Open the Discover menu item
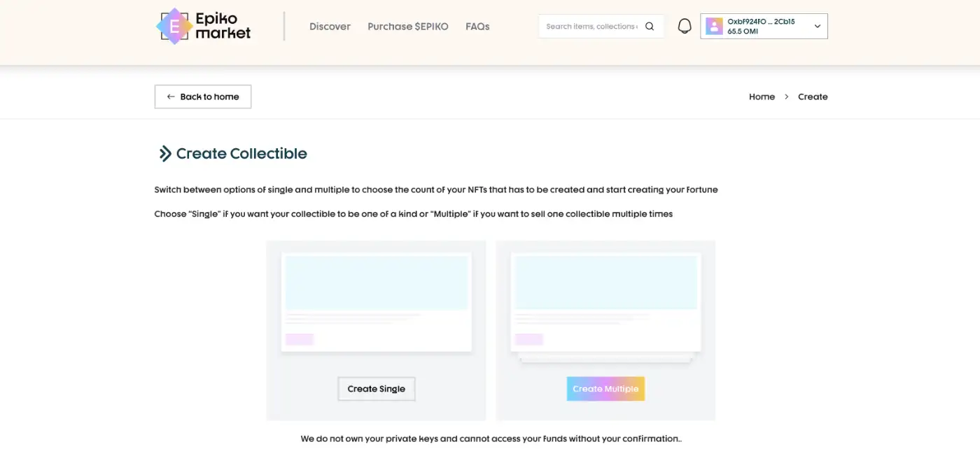Viewport: 980px width, 449px height. click(x=330, y=27)
